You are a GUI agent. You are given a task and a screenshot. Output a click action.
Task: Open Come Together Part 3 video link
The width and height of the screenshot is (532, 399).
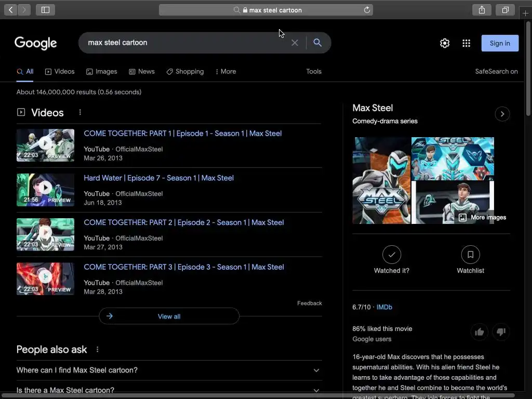(183, 267)
